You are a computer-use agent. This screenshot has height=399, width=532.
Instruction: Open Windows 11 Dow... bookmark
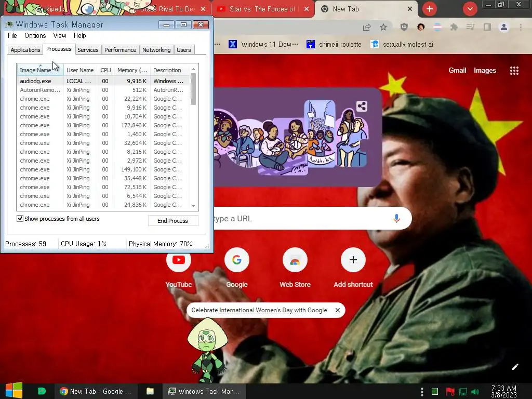pos(263,45)
